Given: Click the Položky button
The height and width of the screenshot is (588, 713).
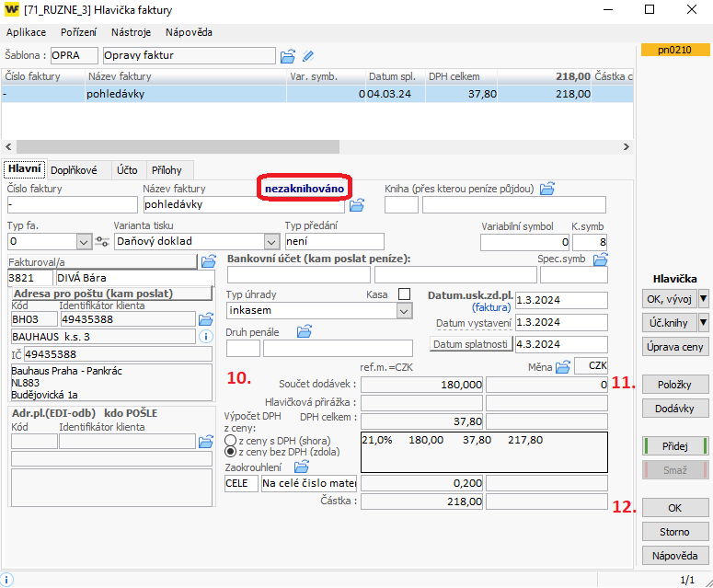Looking at the screenshot, I should 674,385.
